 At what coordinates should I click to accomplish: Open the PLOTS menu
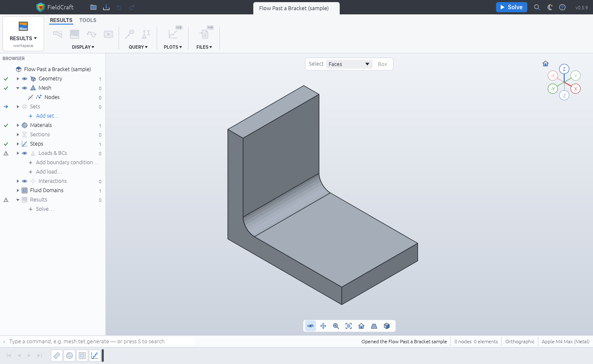click(173, 47)
